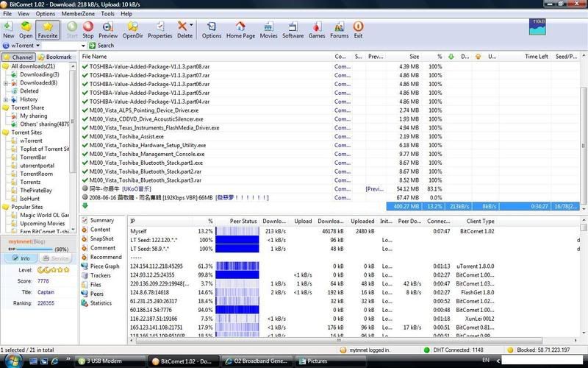Expand the Downloaded(8) tree node

(6, 83)
